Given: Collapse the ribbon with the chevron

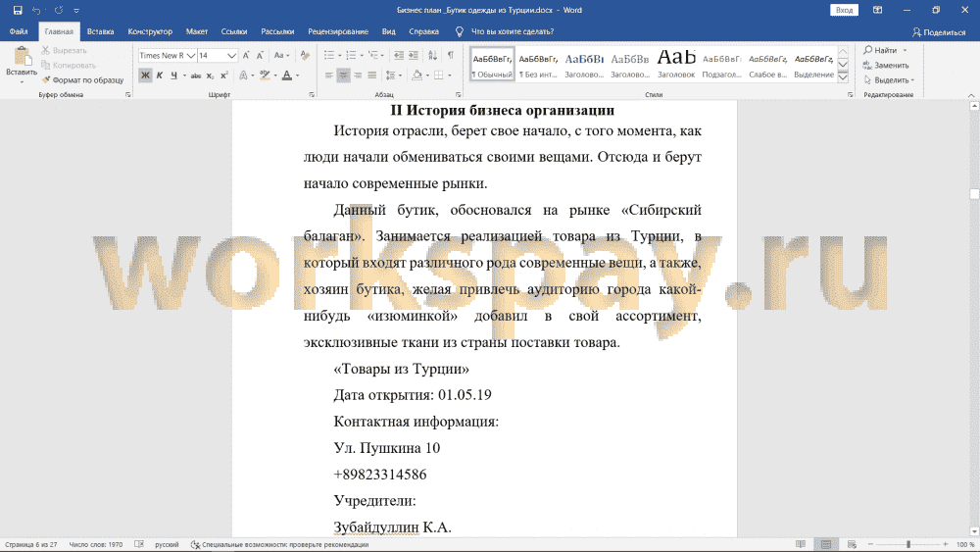Looking at the screenshot, I should (970, 95).
